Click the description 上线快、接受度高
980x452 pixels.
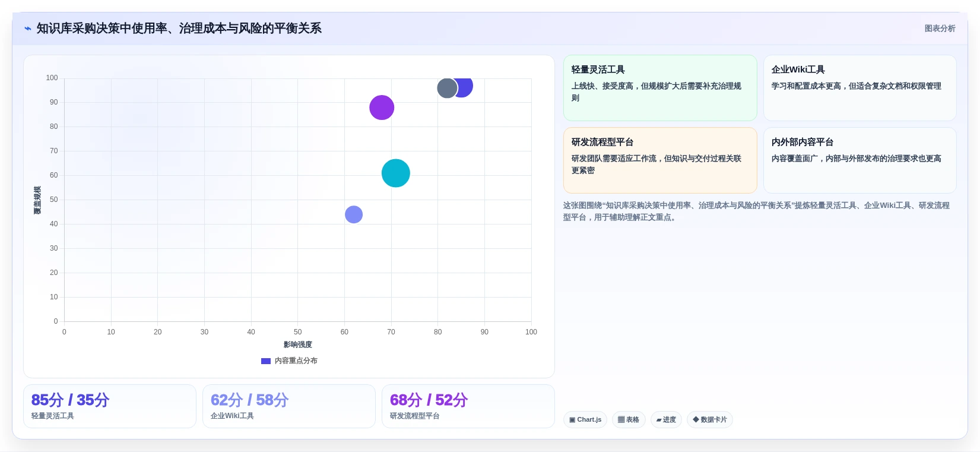pyautogui.click(x=656, y=92)
